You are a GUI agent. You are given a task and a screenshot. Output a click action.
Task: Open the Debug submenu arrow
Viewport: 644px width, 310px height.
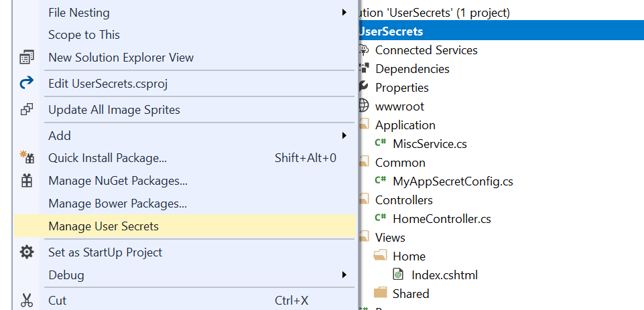coord(344,275)
